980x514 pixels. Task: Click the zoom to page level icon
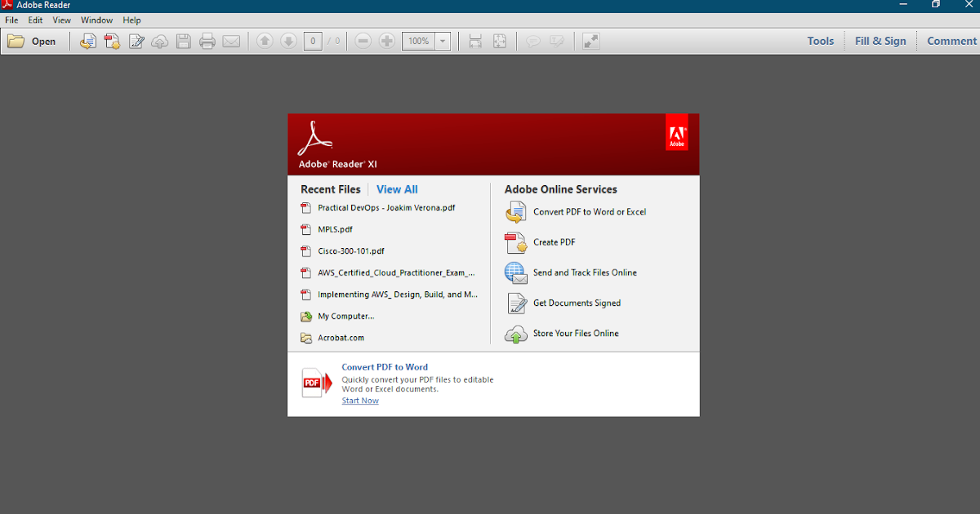[x=500, y=41]
